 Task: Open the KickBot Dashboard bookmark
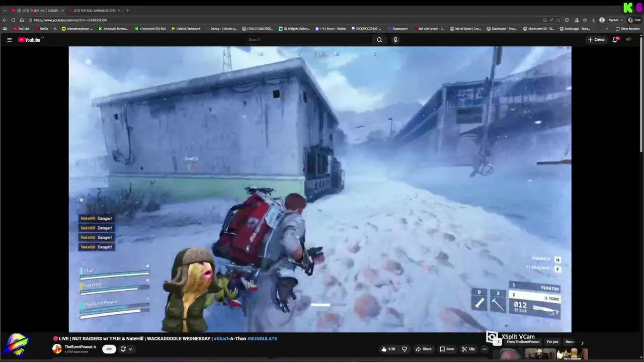[x=186, y=29]
